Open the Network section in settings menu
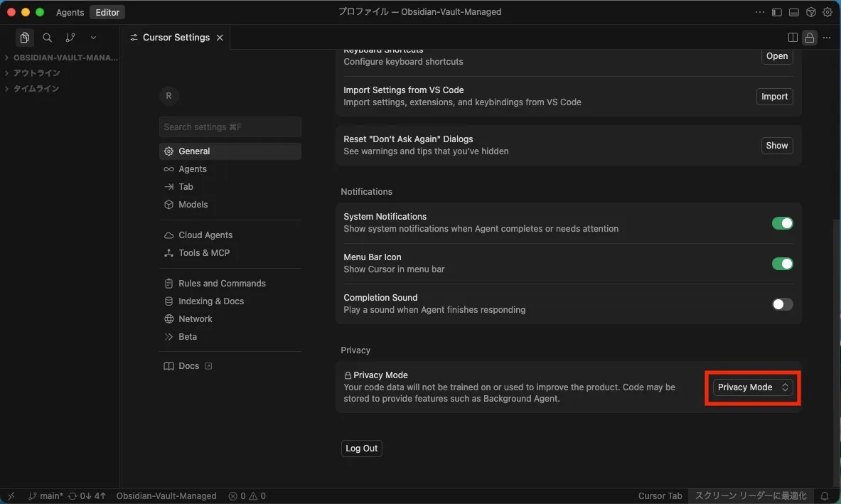The width and height of the screenshot is (841, 504). pos(194,318)
